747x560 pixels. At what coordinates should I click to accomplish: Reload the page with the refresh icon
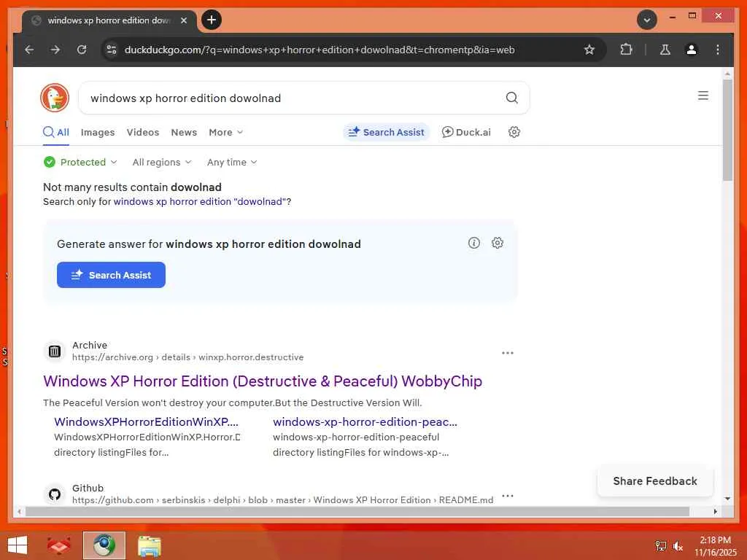point(82,50)
